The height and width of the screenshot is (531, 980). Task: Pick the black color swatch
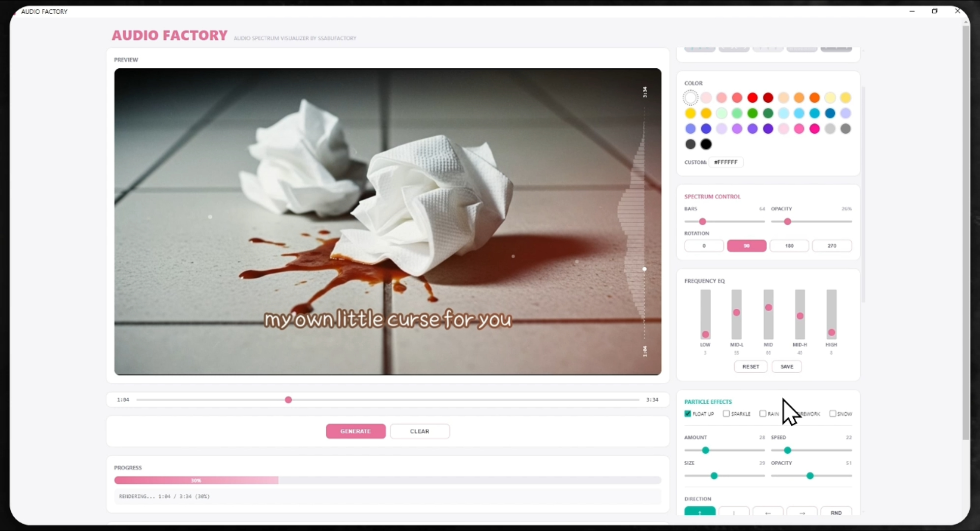(x=706, y=144)
